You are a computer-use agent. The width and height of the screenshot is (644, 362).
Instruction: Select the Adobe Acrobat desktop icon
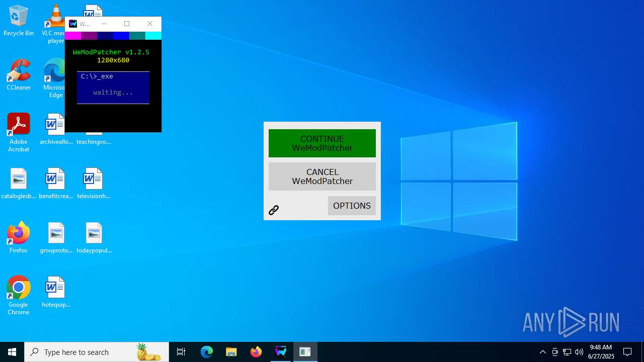click(19, 133)
